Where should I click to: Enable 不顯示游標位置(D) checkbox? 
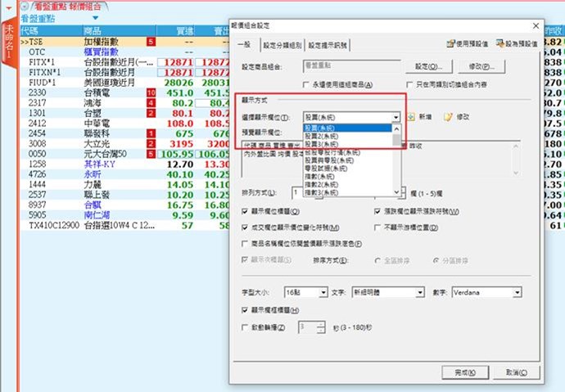(377, 228)
